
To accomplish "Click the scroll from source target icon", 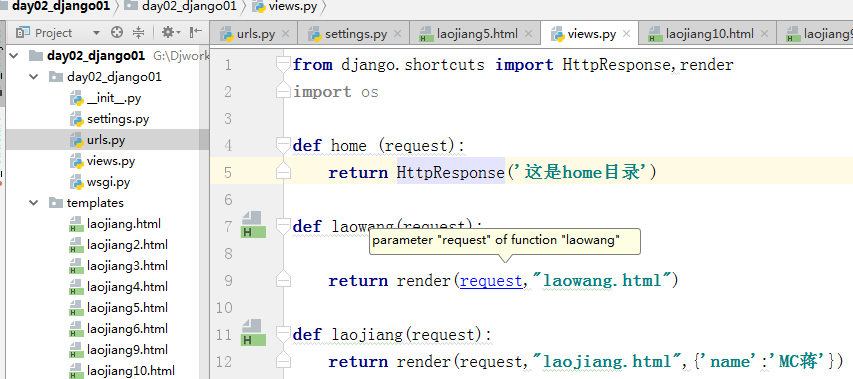I will coord(117,33).
